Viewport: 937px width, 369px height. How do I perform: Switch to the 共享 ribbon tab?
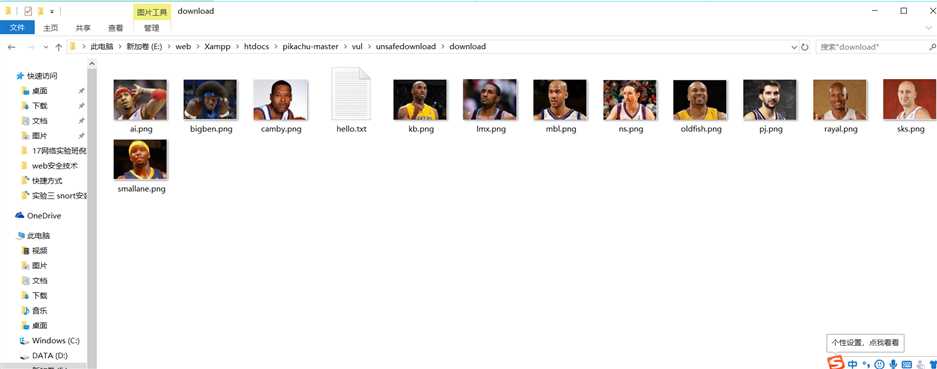point(83,28)
